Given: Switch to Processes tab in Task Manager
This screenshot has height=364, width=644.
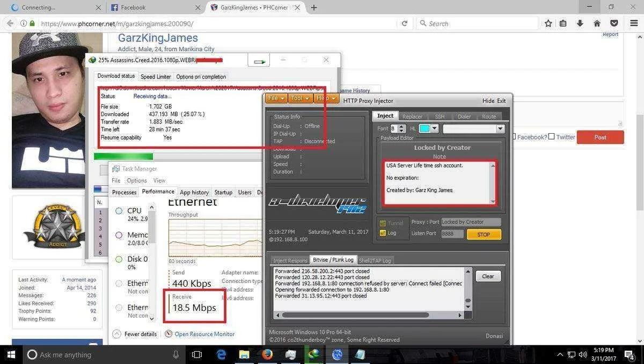Looking at the screenshot, I should point(124,192).
